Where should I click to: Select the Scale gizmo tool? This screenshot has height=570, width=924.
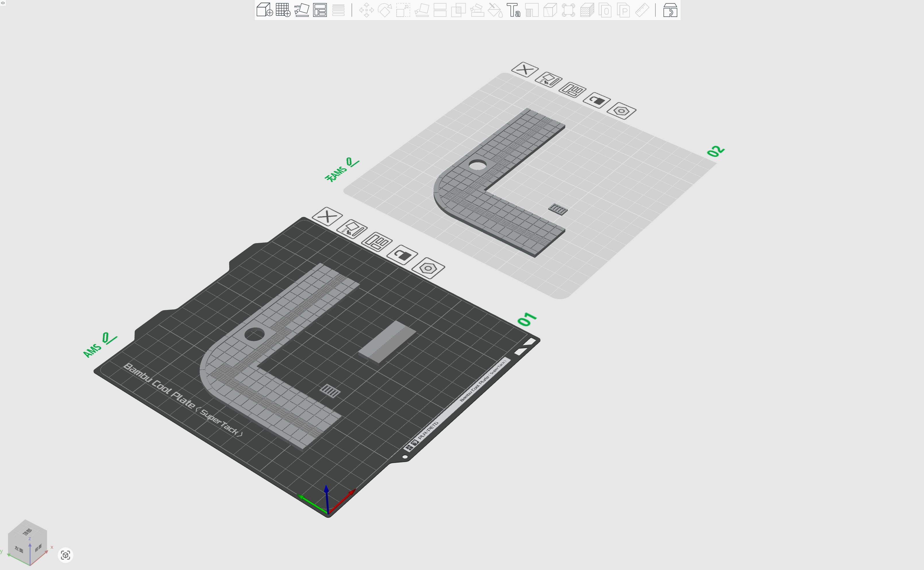(x=403, y=10)
